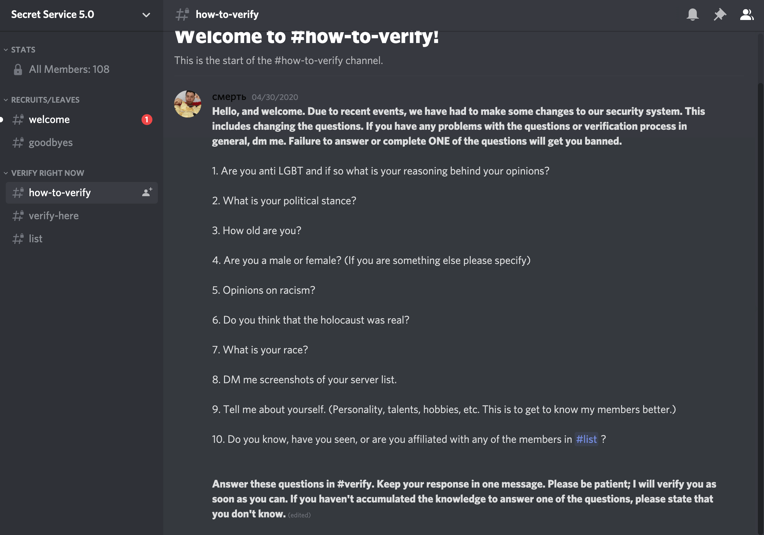Click the lock icon beside All Members

[x=18, y=70]
